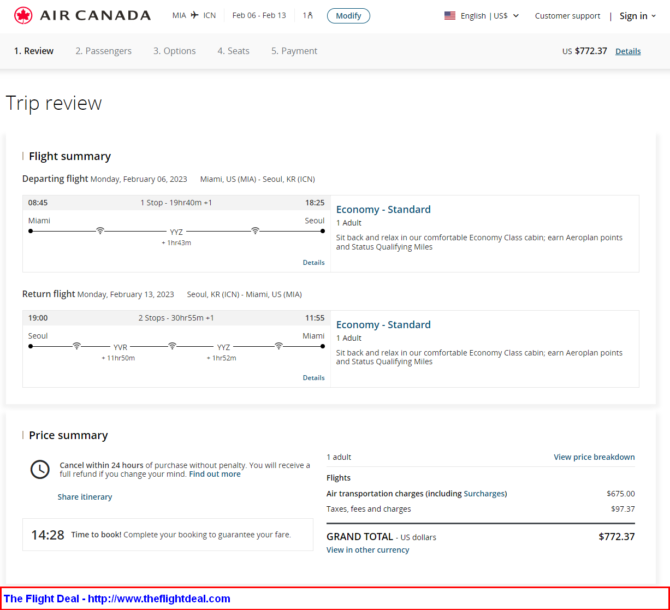Click the 14:28 booking countdown timer
Viewport: 670px width, 610px height.
pyautogui.click(x=48, y=535)
